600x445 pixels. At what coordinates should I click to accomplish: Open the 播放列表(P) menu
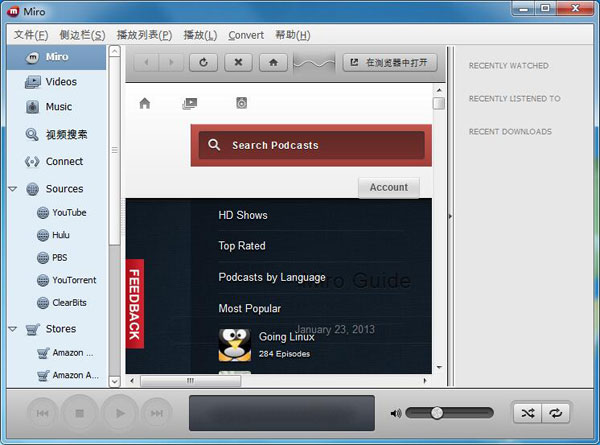coord(144,35)
